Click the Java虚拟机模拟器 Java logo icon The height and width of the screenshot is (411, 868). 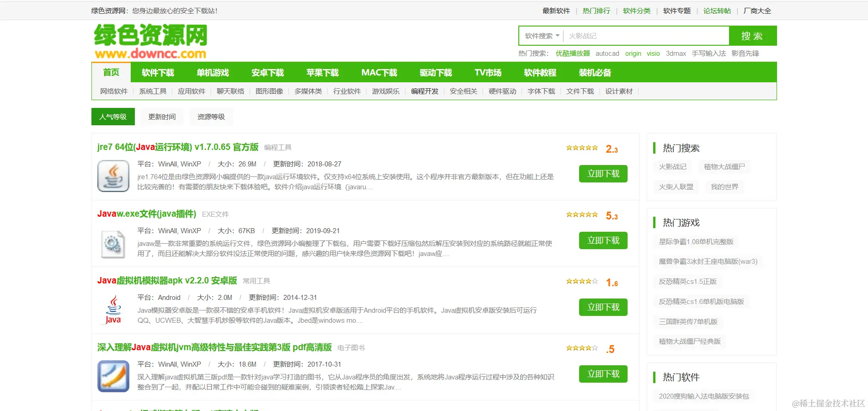(113, 310)
